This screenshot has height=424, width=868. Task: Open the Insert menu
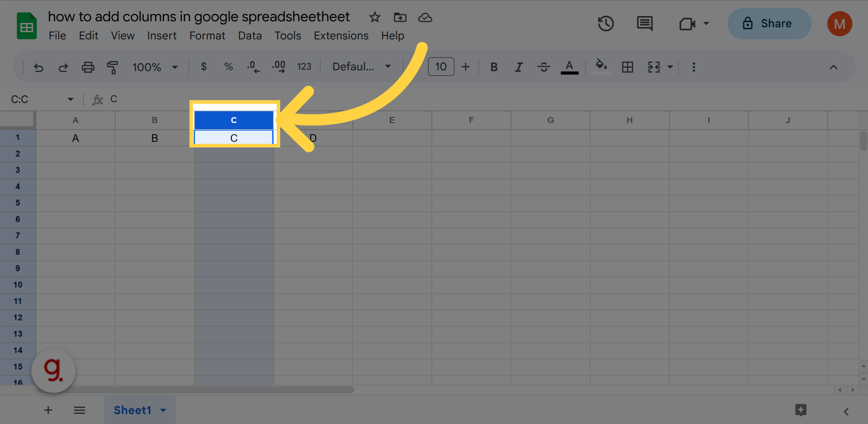click(162, 35)
